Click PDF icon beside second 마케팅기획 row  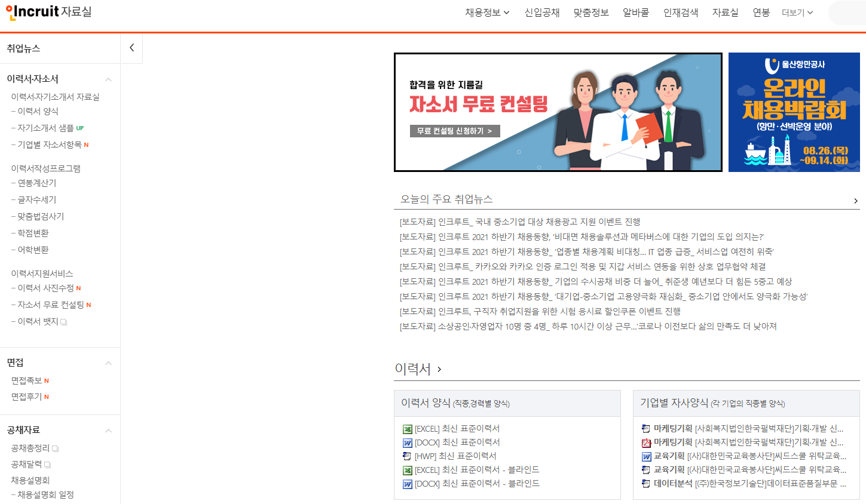click(646, 442)
